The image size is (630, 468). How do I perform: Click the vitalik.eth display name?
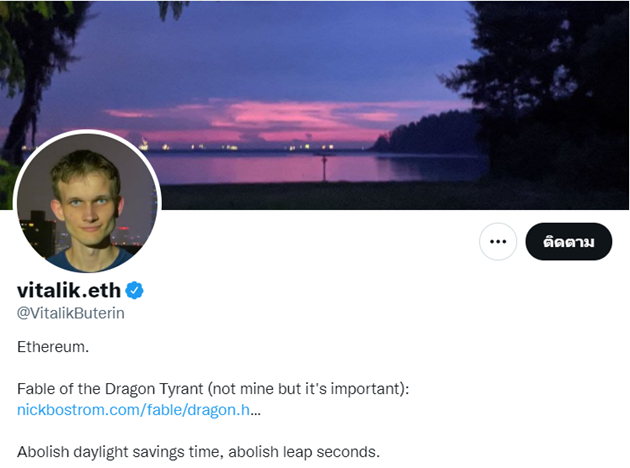[x=68, y=290]
